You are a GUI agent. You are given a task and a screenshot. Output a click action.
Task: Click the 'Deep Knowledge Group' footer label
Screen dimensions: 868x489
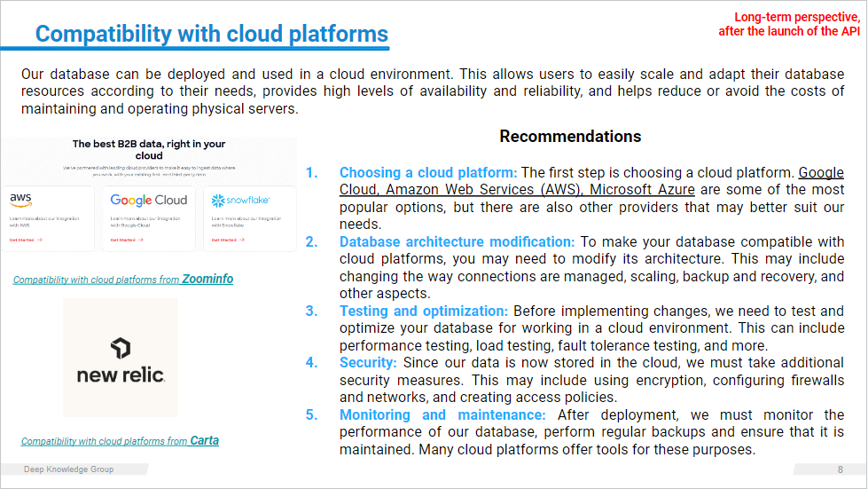(x=68, y=469)
